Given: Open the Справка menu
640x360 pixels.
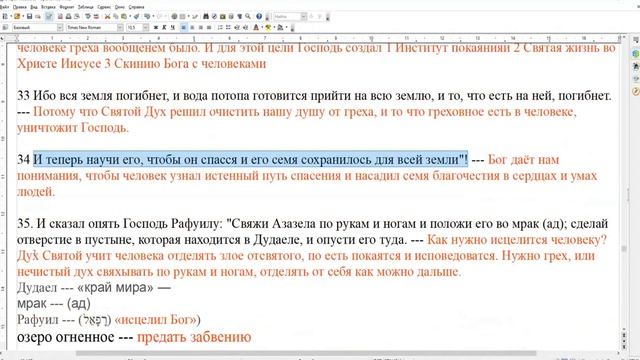Looking at the screenshot, I should pos(136,7).
